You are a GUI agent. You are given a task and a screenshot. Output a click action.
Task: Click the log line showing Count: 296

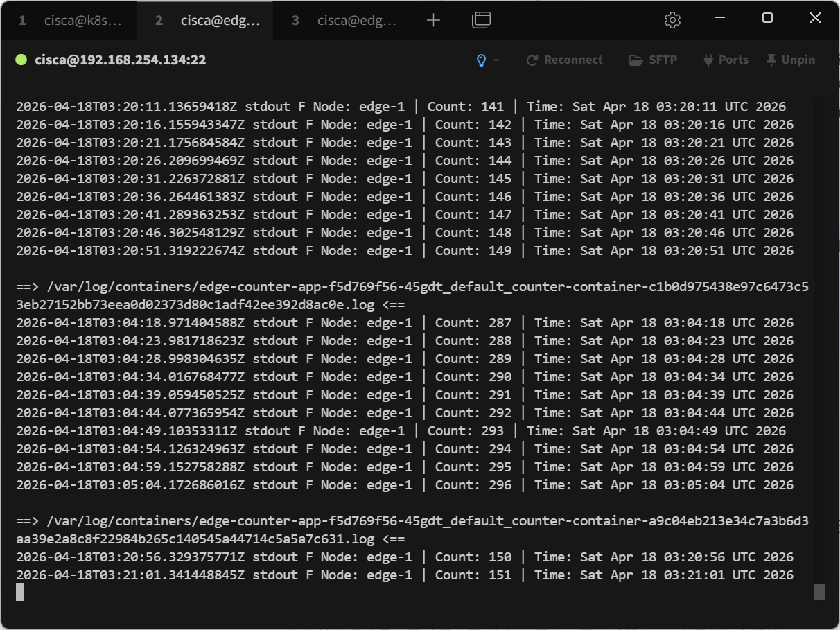point(404,485)
